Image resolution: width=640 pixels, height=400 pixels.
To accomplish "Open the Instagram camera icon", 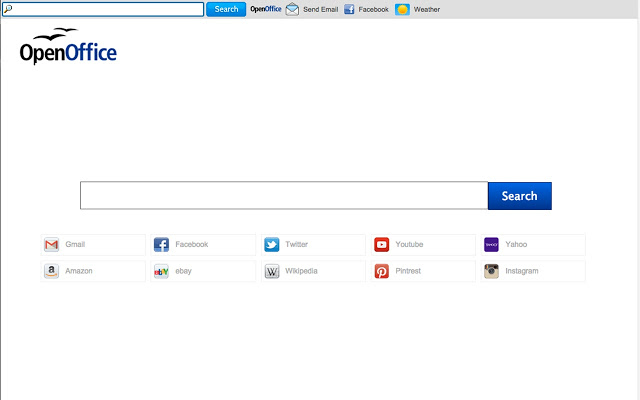I will (491, 271).
